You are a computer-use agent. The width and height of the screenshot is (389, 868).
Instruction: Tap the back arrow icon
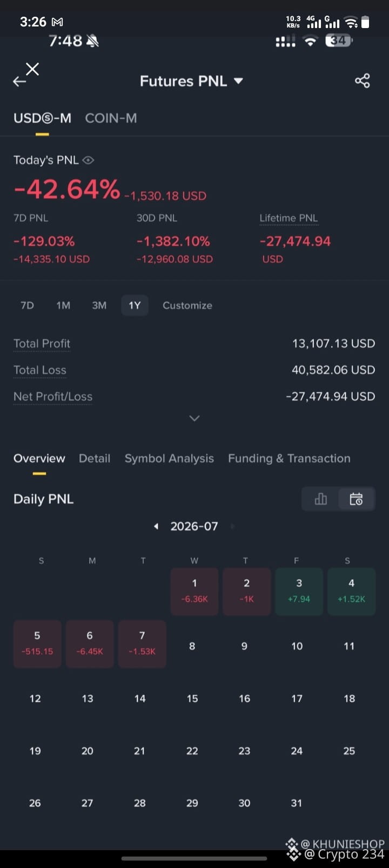19,82
